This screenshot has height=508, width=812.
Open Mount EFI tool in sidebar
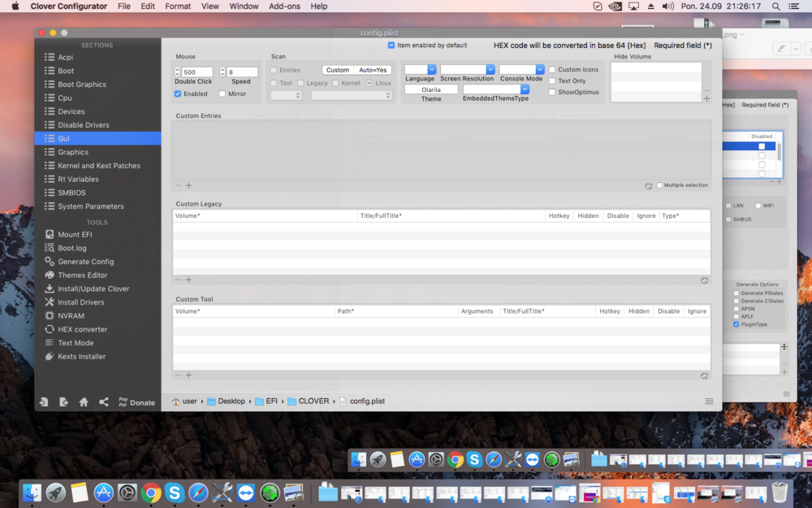tap(74, 234)
